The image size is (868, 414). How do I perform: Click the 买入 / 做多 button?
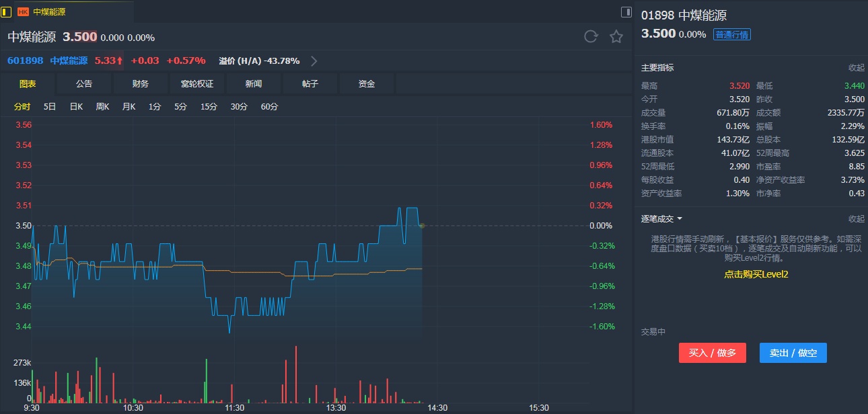point(712,353)
